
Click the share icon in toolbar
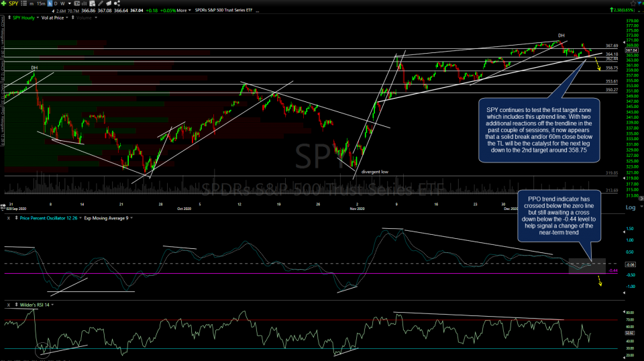117,3
